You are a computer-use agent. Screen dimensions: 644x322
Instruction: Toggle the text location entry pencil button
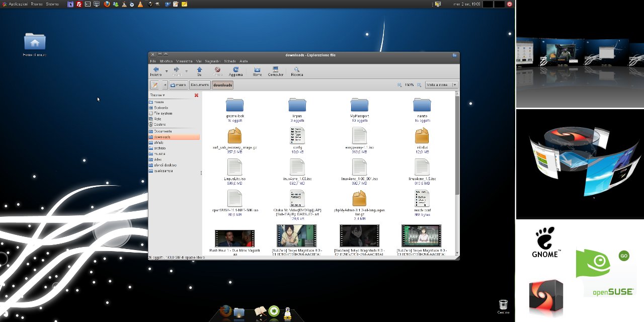tap(154, 85)
